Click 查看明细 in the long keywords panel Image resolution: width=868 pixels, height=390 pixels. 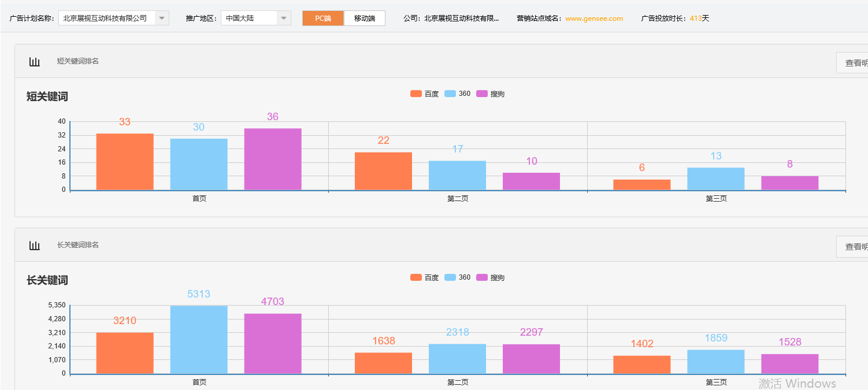[856, 246]
